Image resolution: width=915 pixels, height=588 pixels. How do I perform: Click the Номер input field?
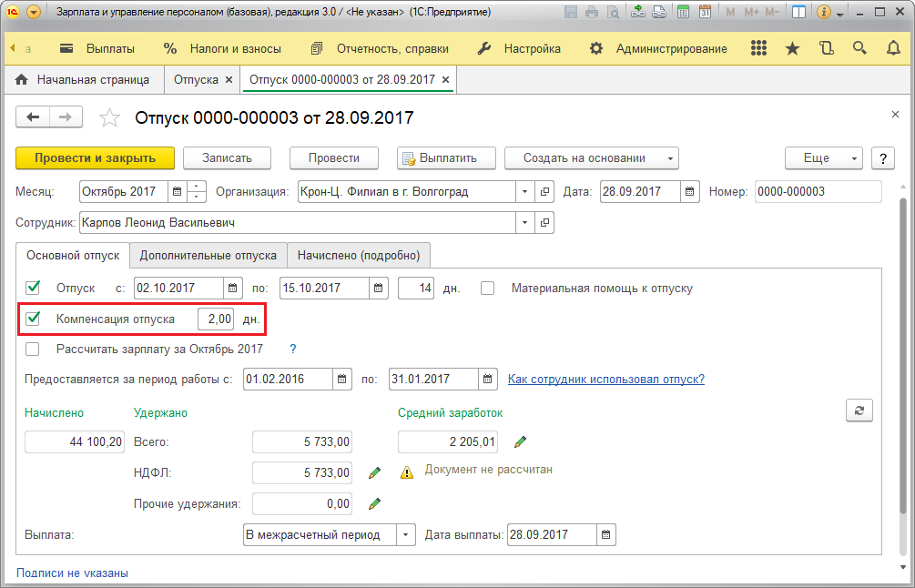pos(818,191)
